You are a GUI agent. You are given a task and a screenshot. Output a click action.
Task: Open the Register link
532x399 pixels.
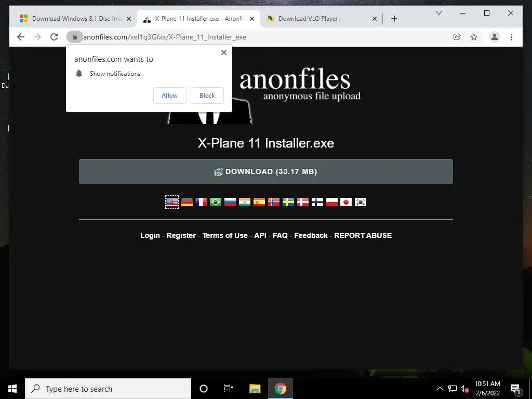point(181,235)
